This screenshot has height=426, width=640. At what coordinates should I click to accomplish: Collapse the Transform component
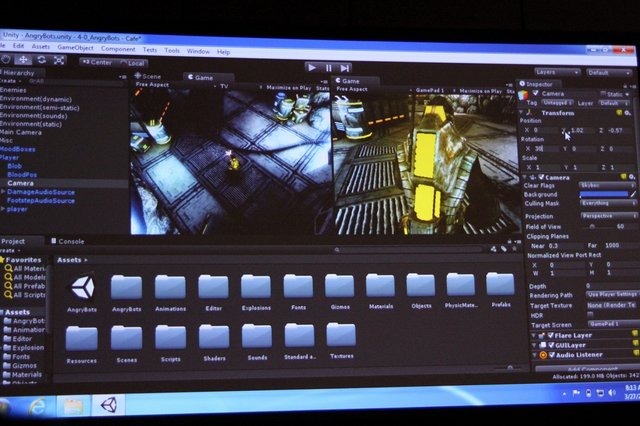[521, 112]
